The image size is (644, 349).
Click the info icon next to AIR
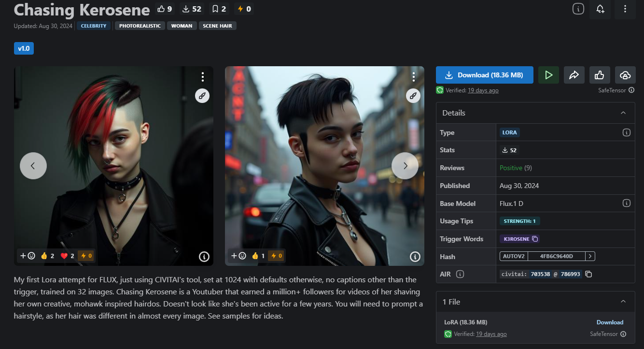460,274
